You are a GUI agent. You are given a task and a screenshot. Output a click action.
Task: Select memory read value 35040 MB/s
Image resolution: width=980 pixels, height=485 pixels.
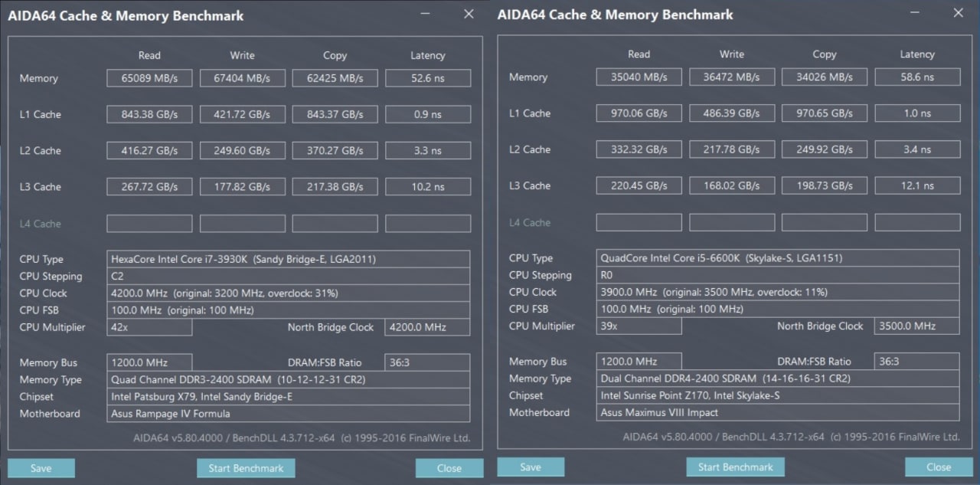pos(639,77)
